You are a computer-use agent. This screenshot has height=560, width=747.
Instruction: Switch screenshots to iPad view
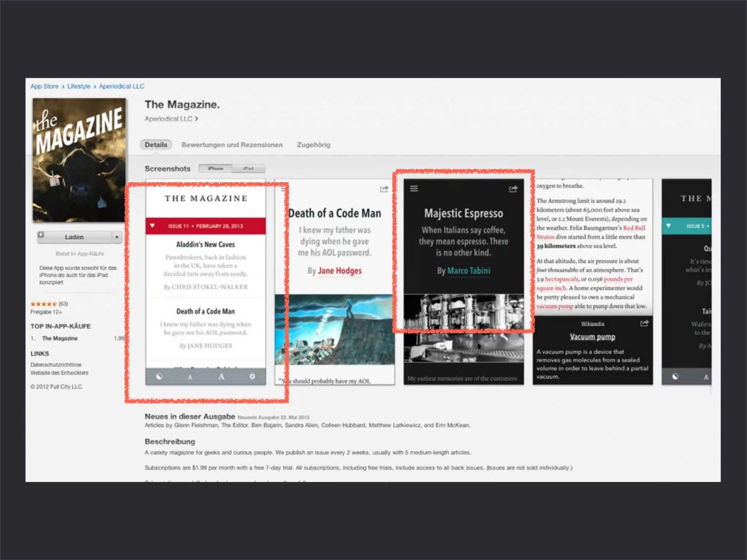pyautogui.click(x=248, y=168)
